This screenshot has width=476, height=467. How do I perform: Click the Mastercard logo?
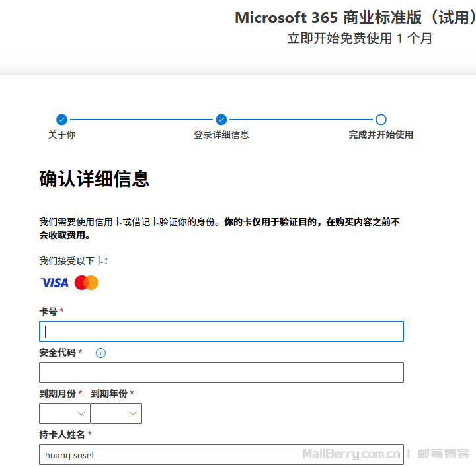tap(87, 283)
